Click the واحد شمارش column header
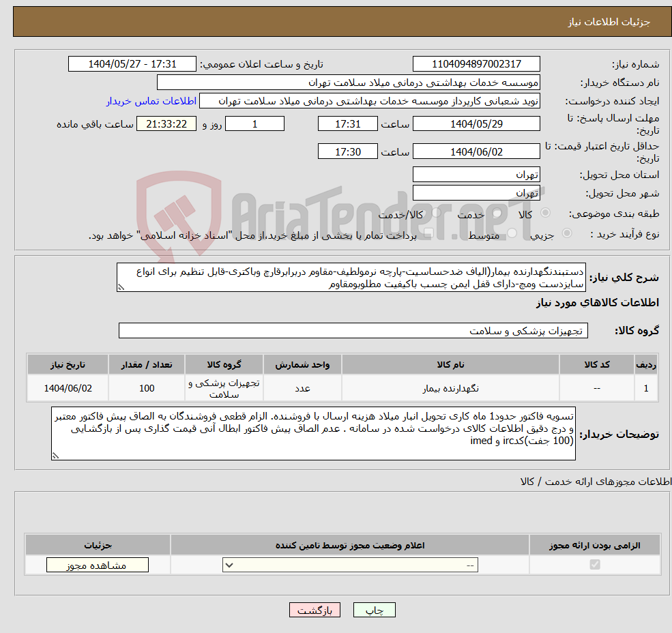 302,365
